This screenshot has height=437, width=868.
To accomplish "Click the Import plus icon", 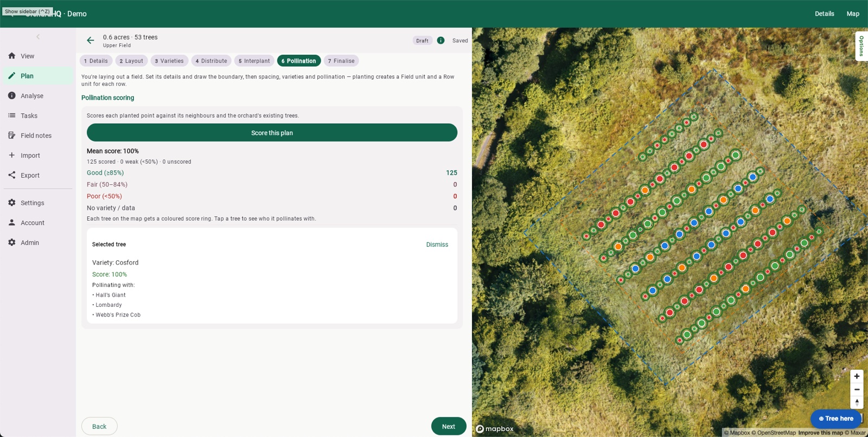I will pyautogui.click(x=12, y=155).
